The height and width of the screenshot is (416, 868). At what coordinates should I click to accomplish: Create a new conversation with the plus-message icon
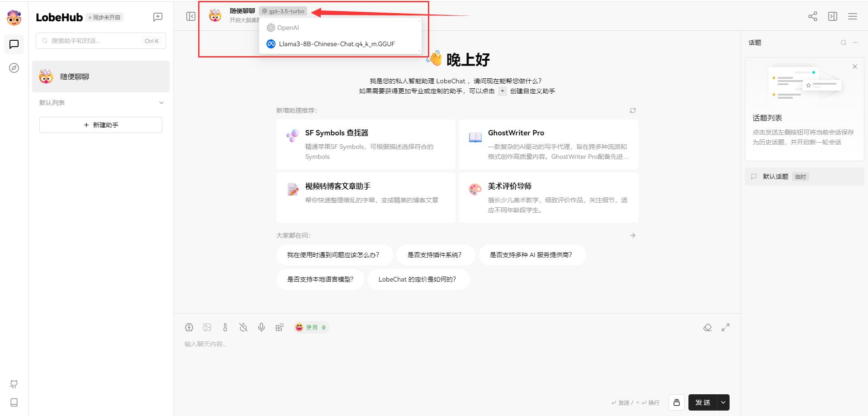click(158, 17)
